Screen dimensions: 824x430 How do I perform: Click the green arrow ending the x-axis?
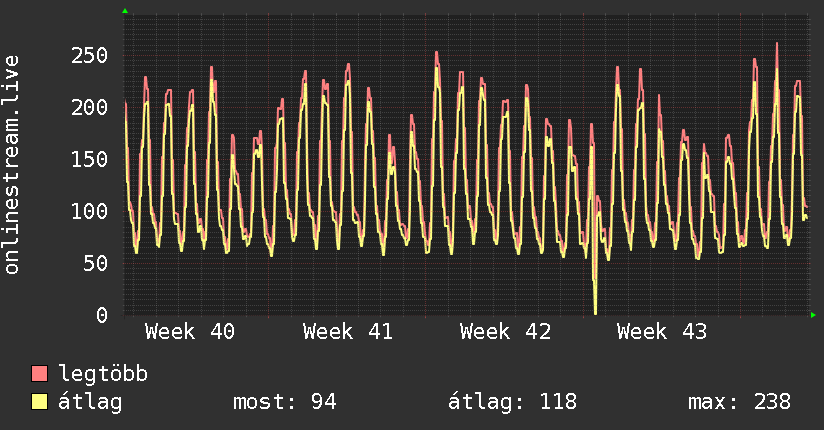(813, 315)
